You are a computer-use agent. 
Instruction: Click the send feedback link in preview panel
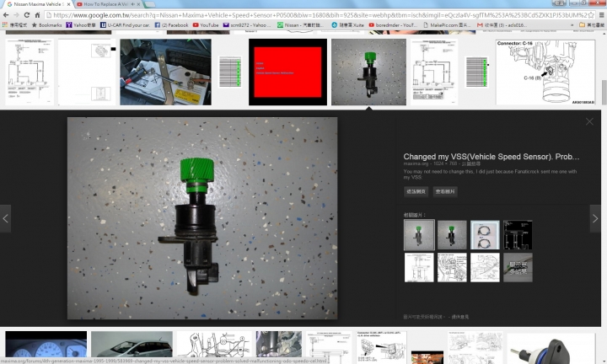[x=460, y=317]
